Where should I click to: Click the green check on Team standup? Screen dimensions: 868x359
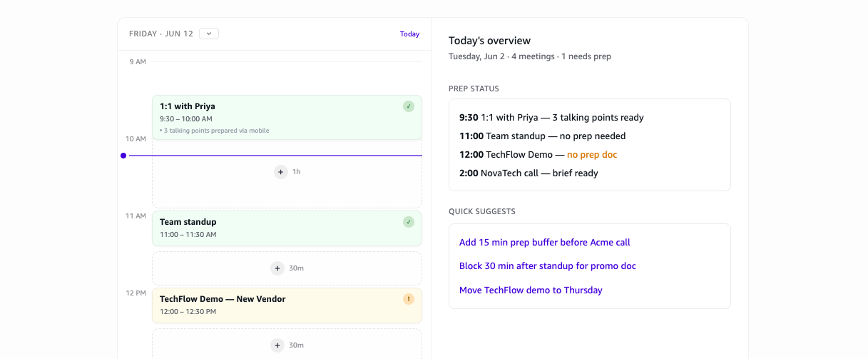click(409, 222)
